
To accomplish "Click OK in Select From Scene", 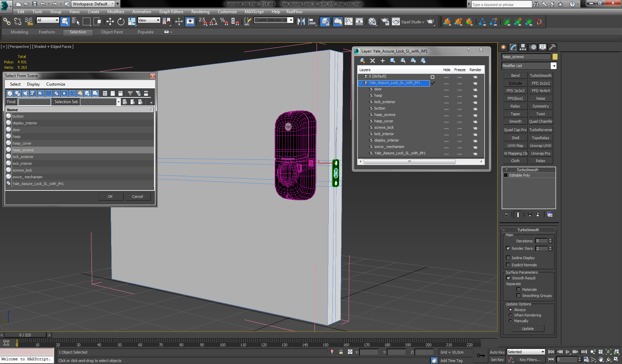I will click(110, 196).
